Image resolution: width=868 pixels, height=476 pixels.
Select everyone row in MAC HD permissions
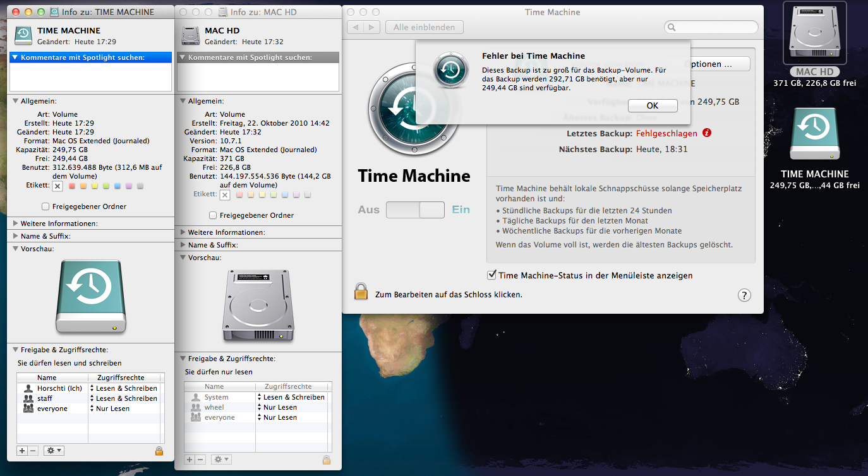[258, 417]
